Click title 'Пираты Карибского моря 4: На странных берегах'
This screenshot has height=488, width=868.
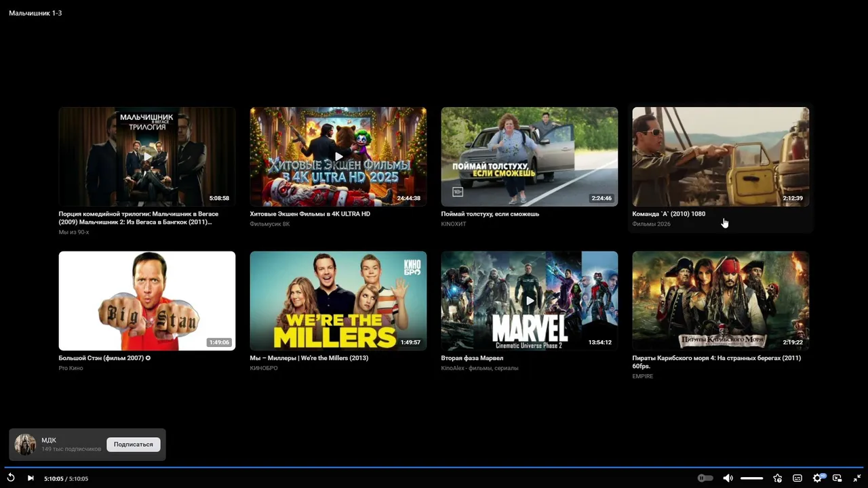(x=717, y=362)
